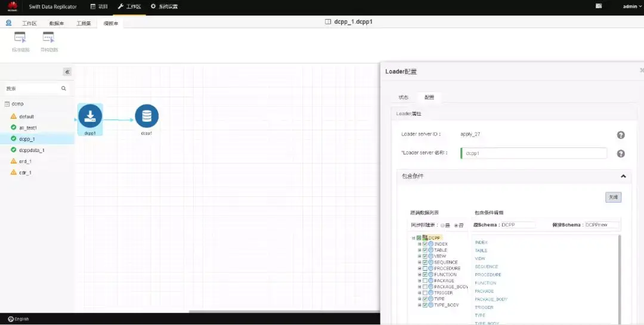Click the green check icon beside dcppdata_1
This screenshot has width=644, height=325.
pyautogui.click(x=14, y=150)
